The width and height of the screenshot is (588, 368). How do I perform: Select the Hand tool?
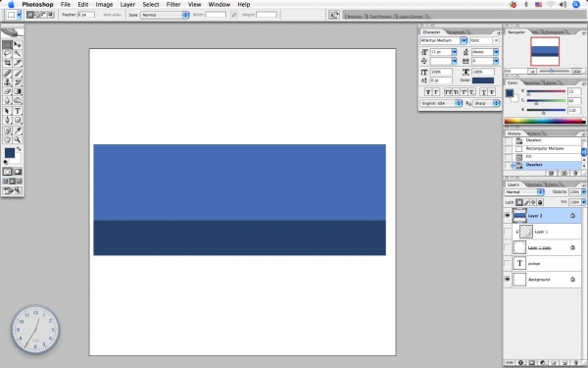7,139
